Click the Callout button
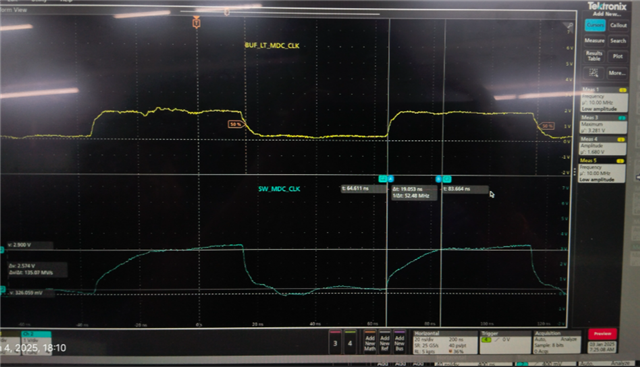The width and height of the screenshot is (640, 367). (618, 25)
